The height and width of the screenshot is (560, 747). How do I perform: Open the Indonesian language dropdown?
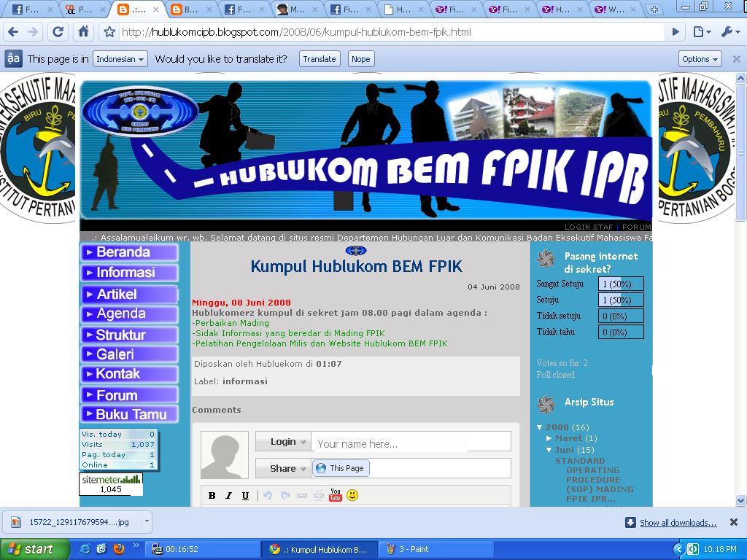(120, 59)
